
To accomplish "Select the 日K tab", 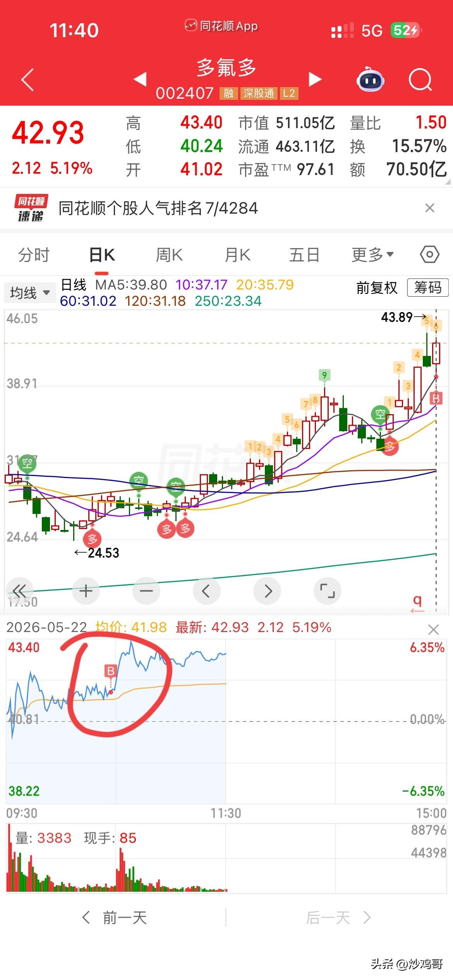I will point(102,255).
